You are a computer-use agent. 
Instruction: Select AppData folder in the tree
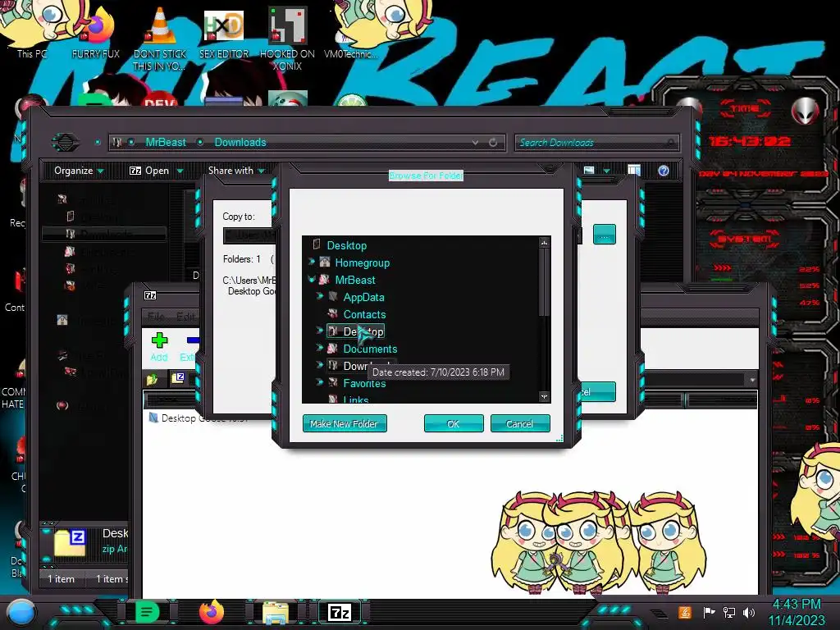click(x=363, y=297)
